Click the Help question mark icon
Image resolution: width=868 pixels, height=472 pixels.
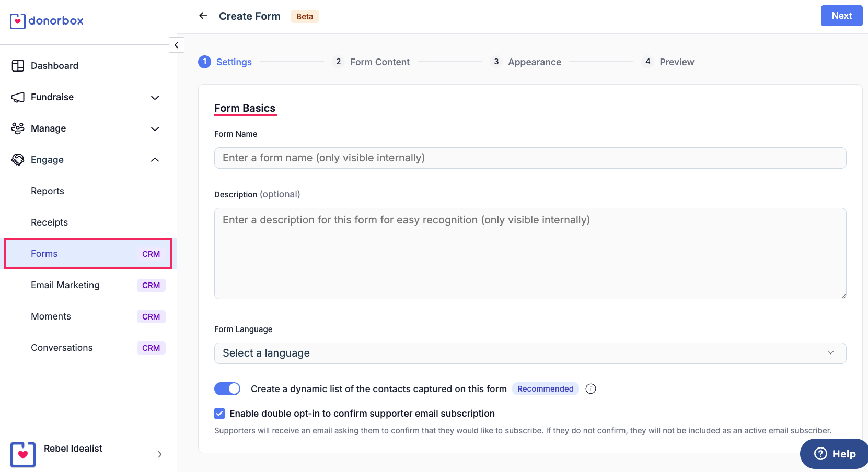tap(820, 454)
